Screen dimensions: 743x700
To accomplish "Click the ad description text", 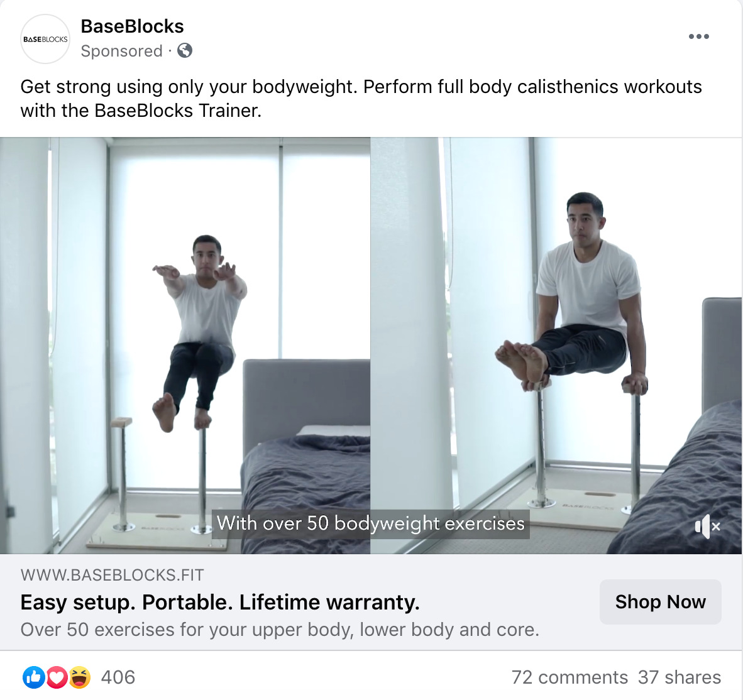I will click(x=361, y=98).
